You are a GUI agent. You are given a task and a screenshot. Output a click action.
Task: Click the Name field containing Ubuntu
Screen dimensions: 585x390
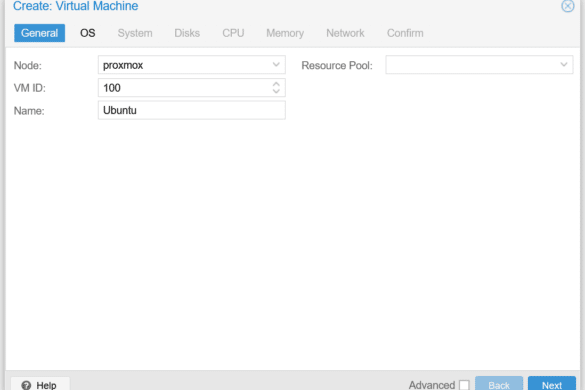[192, 110]
